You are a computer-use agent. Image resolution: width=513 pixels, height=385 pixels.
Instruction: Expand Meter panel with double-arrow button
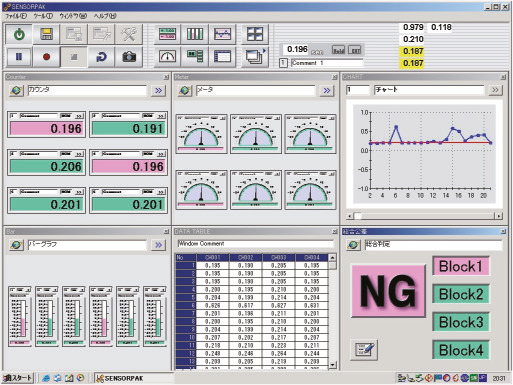point(327,90)
